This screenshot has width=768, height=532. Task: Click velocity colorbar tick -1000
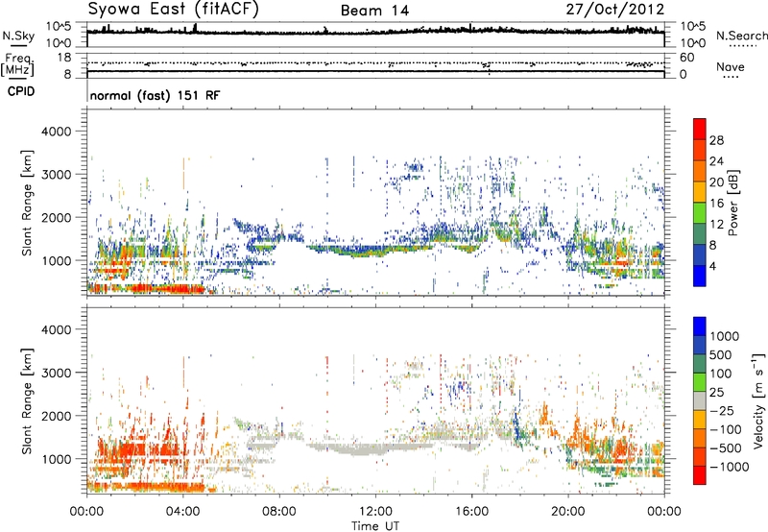(729, 467)
